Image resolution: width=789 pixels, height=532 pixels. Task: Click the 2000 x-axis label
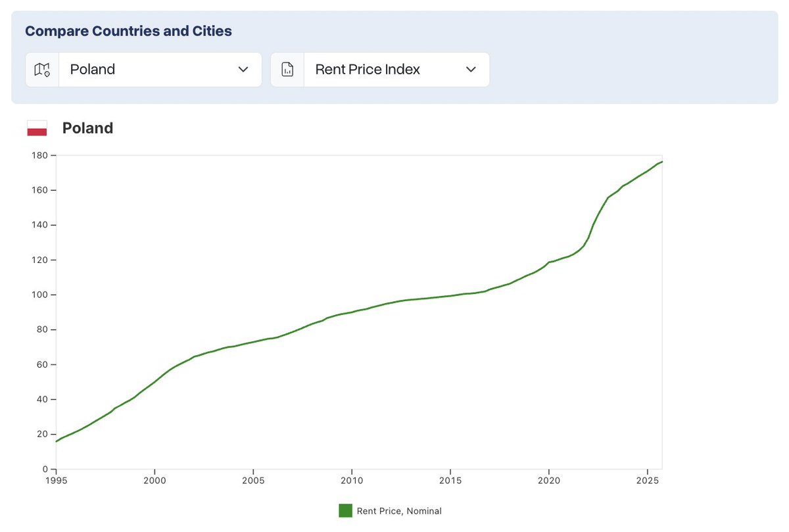[x=155, y=481]
